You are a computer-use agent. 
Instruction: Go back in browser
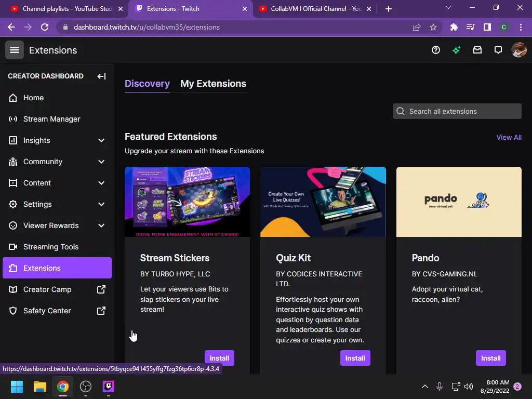[11, 27]
